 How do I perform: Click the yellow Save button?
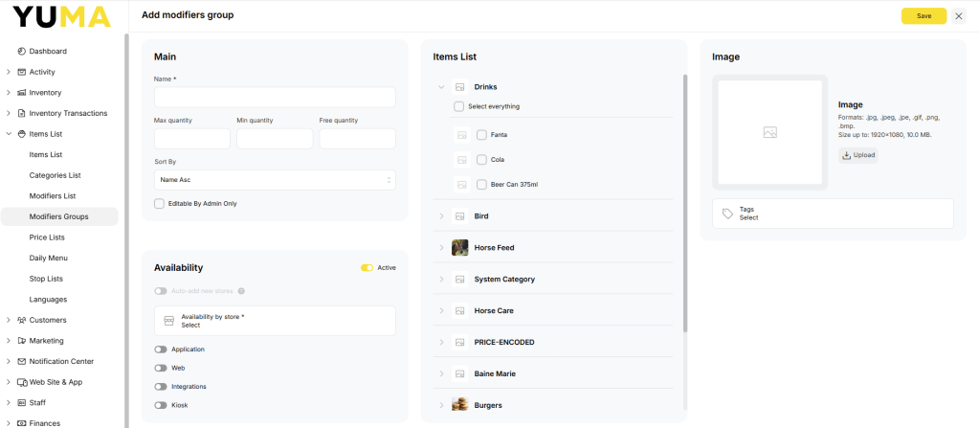[x=924, y=16]
